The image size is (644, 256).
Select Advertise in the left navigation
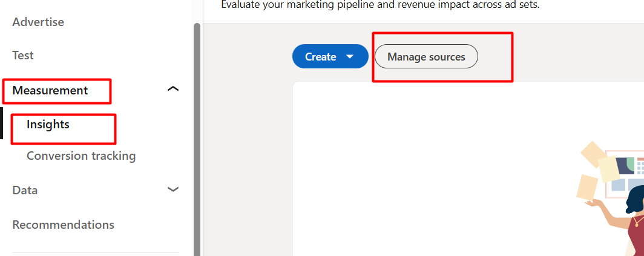pos(38,22)
